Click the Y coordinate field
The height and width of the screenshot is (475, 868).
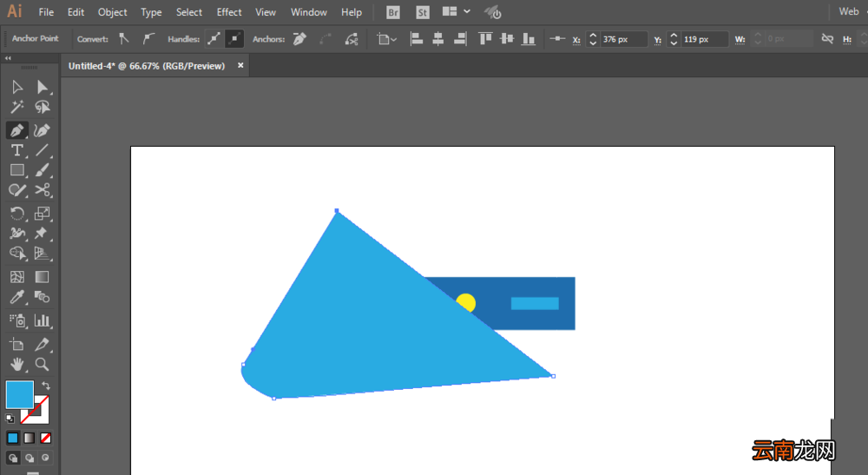click(705, 39)
